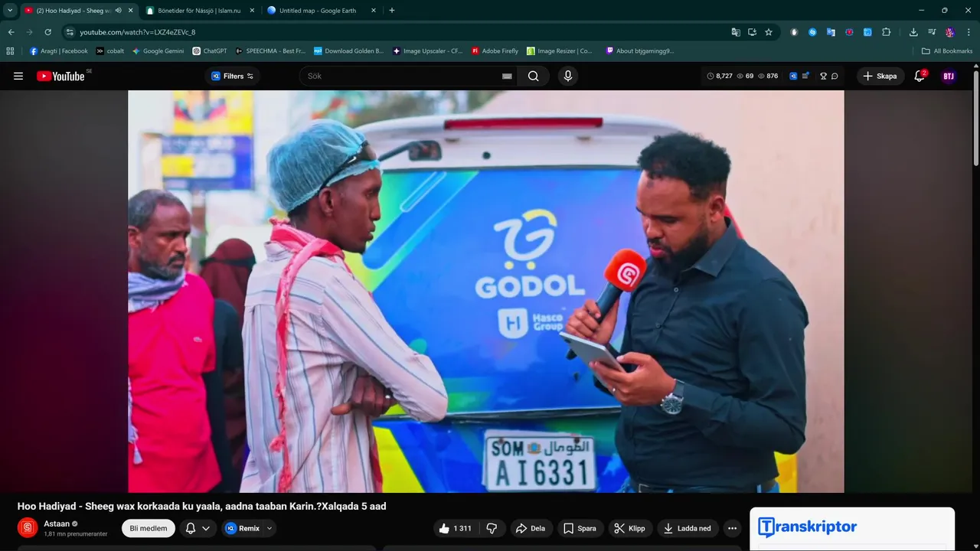The image size is (980, 551).
Task: Open the Astaan channel name link
Action: [x=57, y=523]
